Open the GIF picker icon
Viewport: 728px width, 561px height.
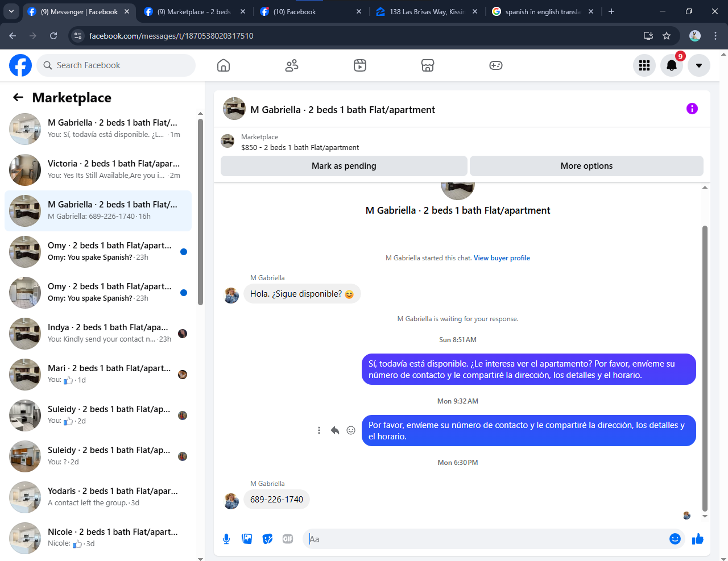[x=288, y=539]
